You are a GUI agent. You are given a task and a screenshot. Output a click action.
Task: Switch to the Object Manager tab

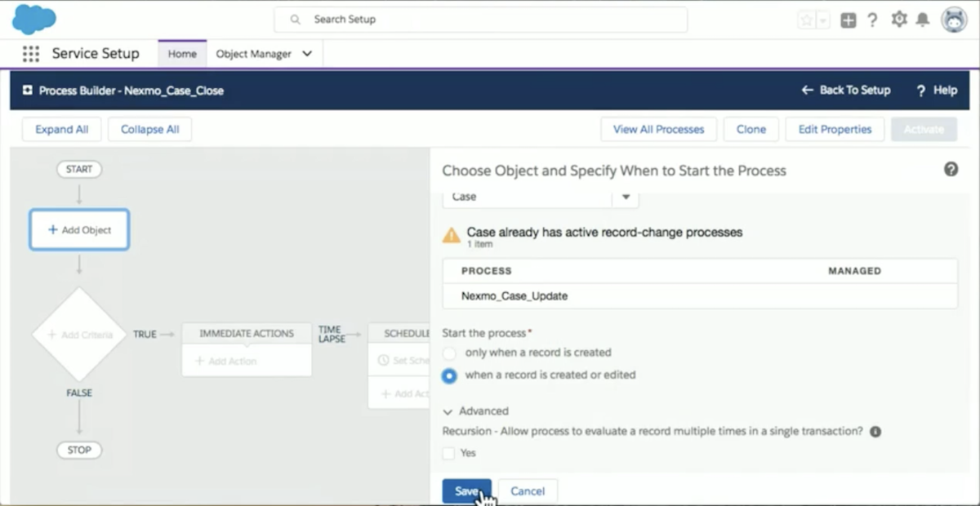253,54
